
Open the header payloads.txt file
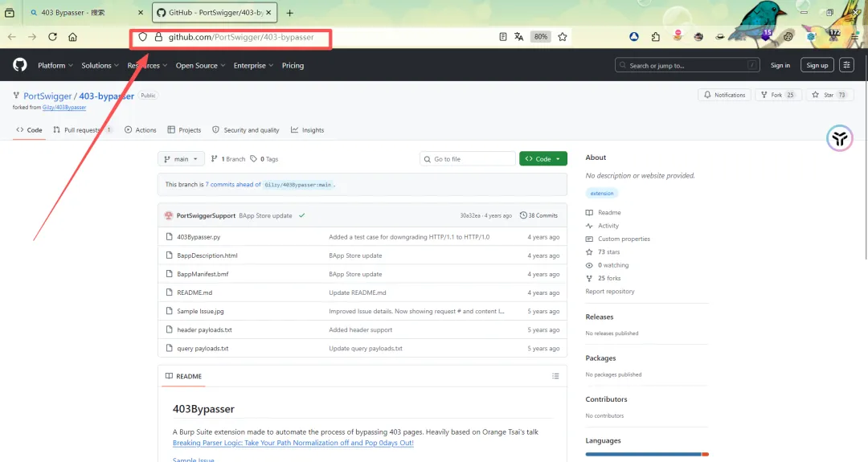(204, 329)
